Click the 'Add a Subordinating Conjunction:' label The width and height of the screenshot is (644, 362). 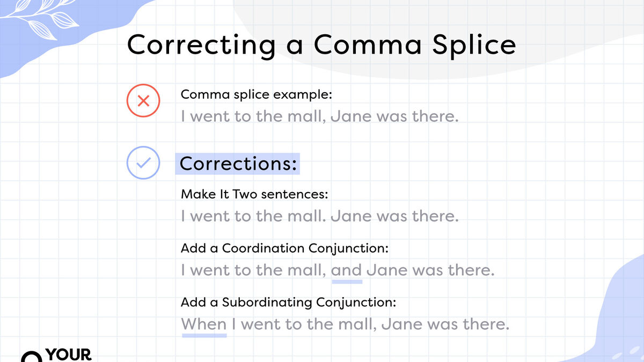[289, 302]
